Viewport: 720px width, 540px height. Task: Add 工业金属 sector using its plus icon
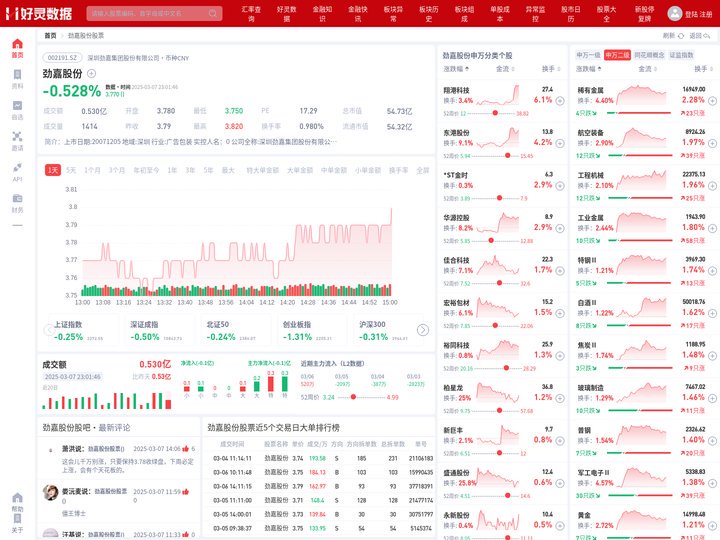[x=712, y=228]
